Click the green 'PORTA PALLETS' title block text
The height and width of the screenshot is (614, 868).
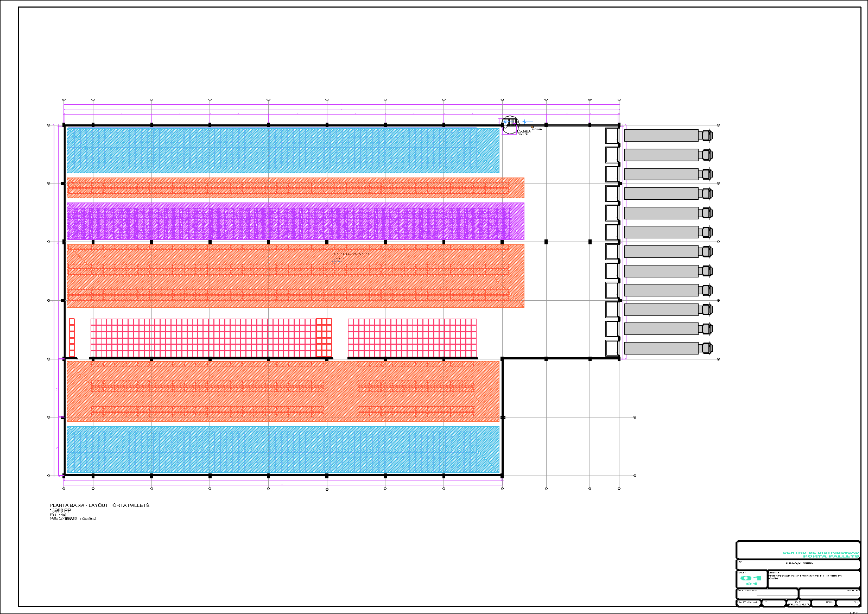click(831, 556)
